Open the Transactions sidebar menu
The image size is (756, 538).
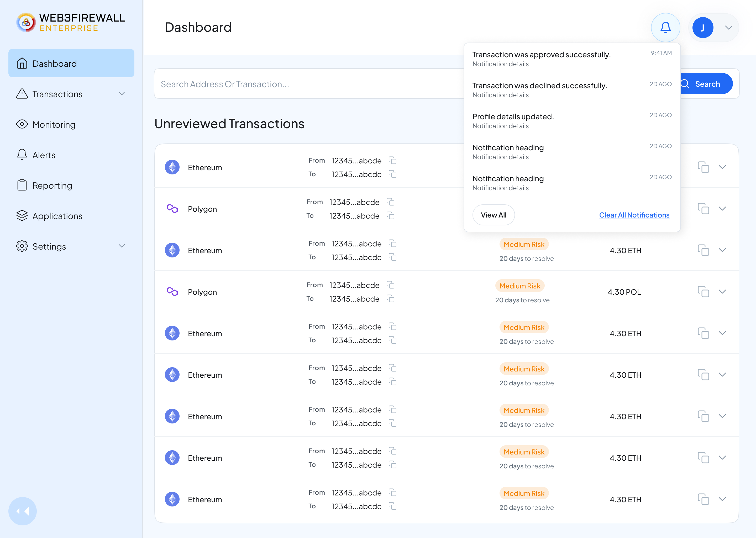click(71, 94)
